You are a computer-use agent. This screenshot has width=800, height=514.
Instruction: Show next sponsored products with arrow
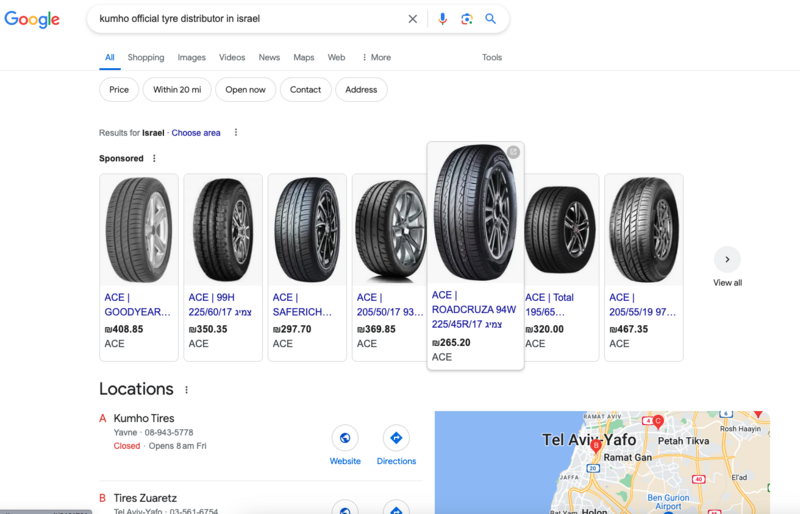pos(727,259)
